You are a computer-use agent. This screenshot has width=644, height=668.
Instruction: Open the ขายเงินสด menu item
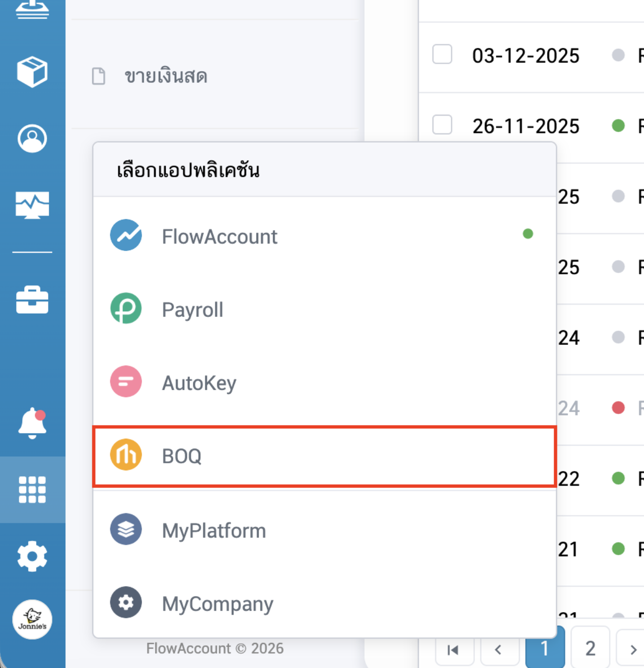tap(215, 76)
